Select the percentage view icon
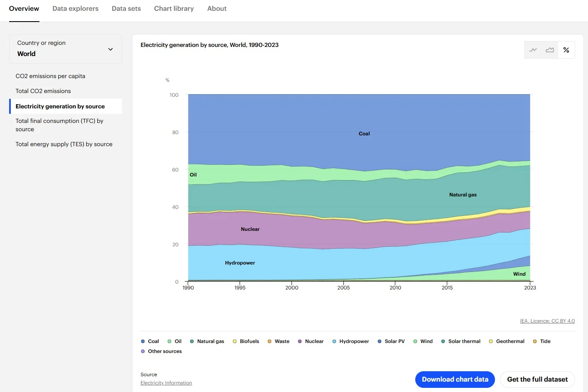Viewport: 588px width, 392px height. coord(566,50)
